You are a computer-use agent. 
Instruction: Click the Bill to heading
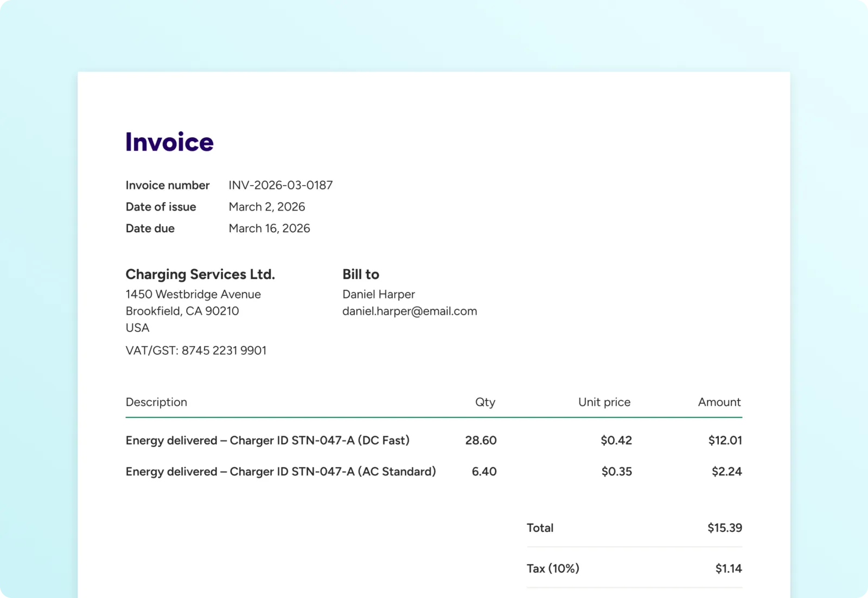[x=360, y=275]
